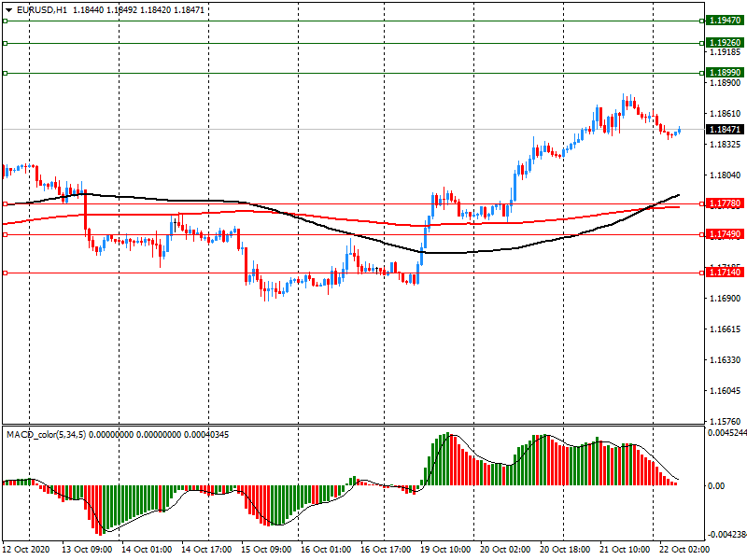Click the 16 Oct 17:00 time axis label
This screenshot has height=560, width=747.
click(386, 550)
